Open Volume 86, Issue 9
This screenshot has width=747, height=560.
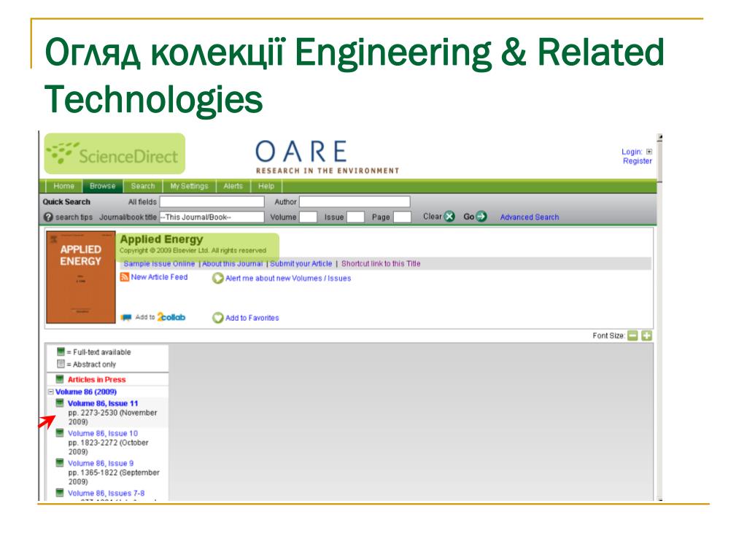(101, 463)
